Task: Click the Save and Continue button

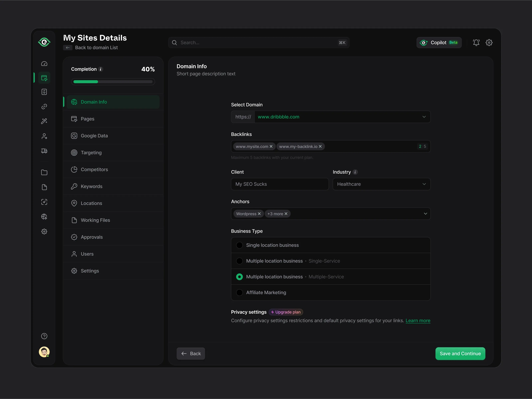Action: pos(460,354)
